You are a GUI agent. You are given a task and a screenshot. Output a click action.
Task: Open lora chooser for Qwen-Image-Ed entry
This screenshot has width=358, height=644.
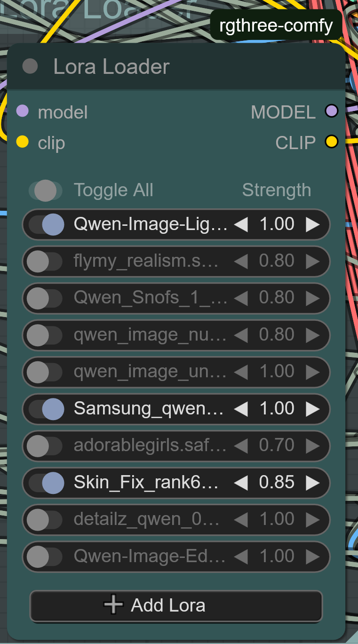pos(150,557)
